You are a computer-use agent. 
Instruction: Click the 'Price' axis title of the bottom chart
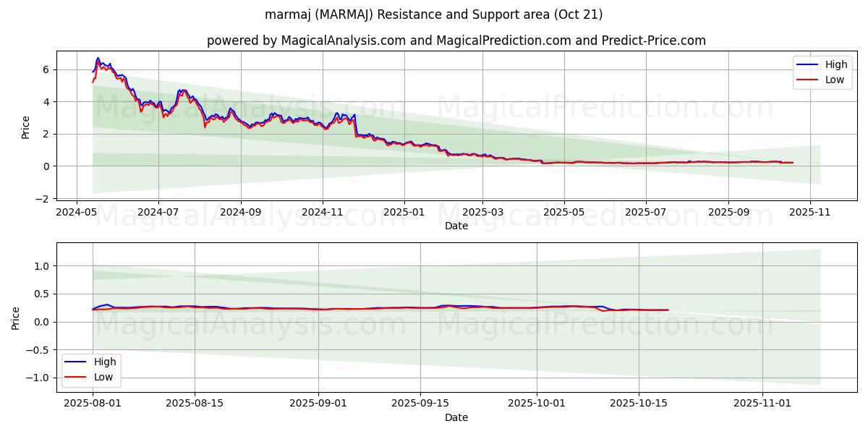click(16, 318)
